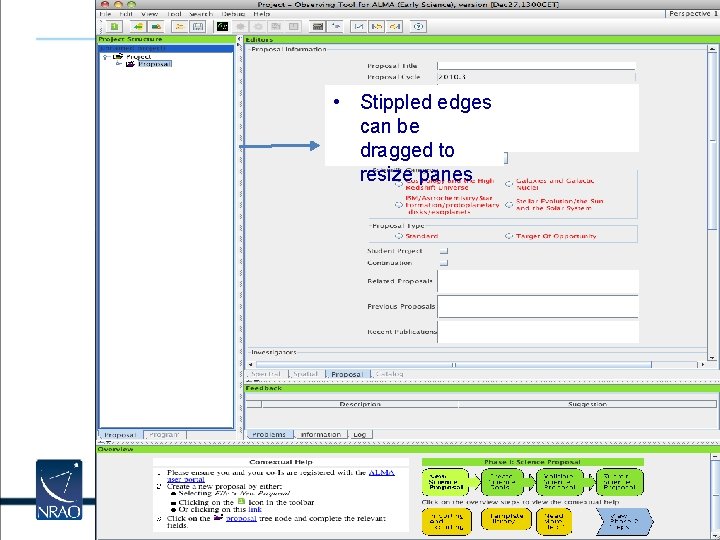Image resolution: width=720 pixels, height=540 pixels.
Task: Click the editor horizontal scrollbar thumb
Action: [453, 365]
